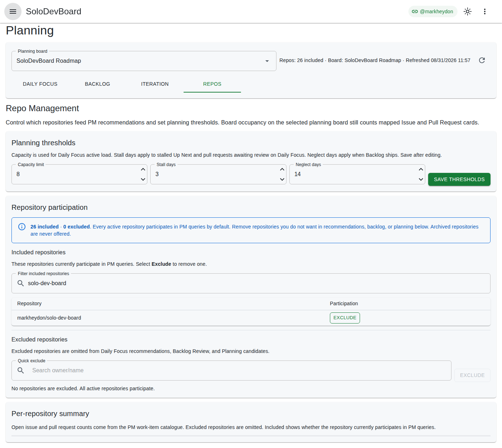
Task: Switch to the Daily Focus tab
Action: [x=40, y=84]
